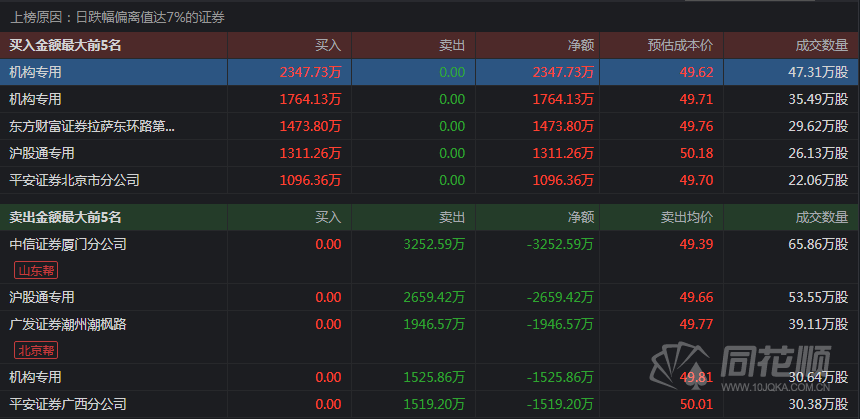This screenshot has width=860, height=419.
Task: Click 沪股通专用 in the buy list
Action: point(42,153)
